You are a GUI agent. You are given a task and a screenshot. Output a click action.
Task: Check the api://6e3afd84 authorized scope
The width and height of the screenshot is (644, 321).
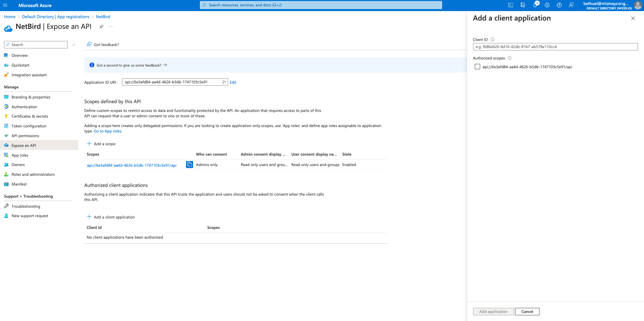click(x=477, y=67)
